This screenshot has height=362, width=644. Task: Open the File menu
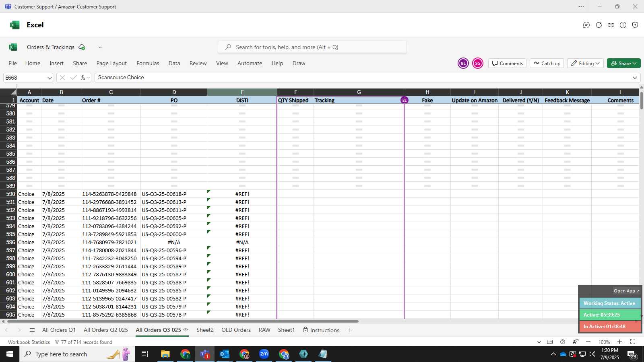(13, 63)
